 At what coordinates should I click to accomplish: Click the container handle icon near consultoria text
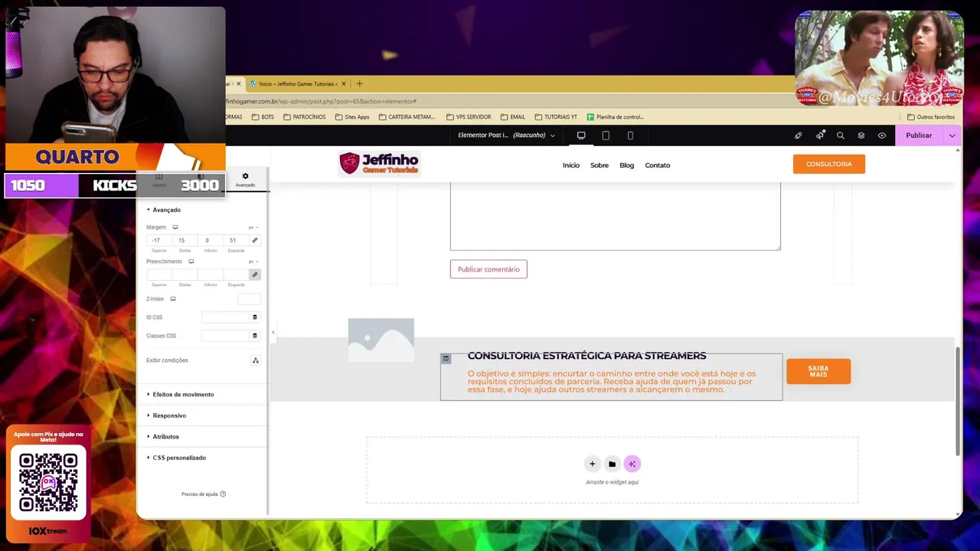(x=446, y=358)
